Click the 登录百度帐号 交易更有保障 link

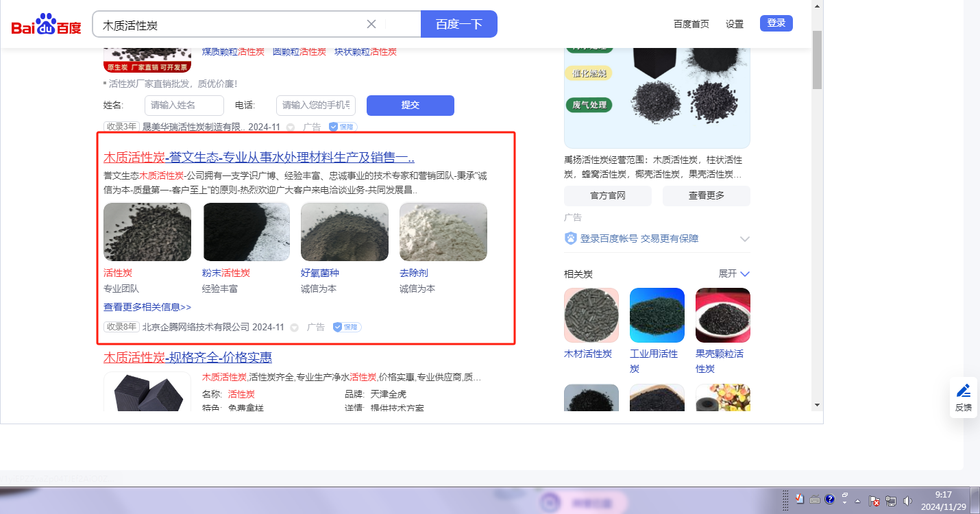tap(639, 238)
